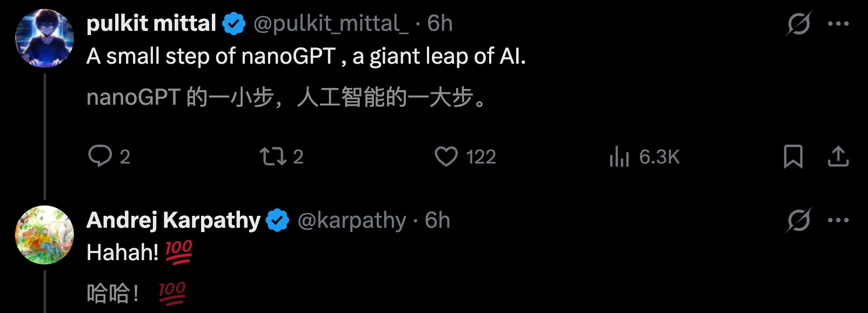Open more options for pulkit mittal's tweet
The image size is (868, 313).
point(838,24)
